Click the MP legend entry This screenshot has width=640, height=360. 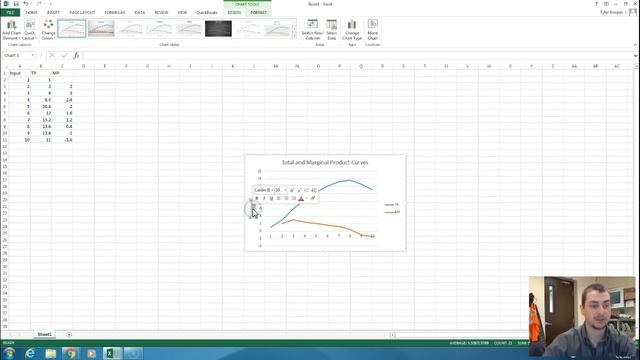392,212
